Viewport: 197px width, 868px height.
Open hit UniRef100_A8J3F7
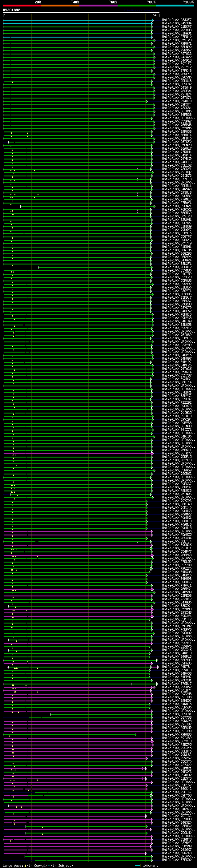(x=177, y=20)
